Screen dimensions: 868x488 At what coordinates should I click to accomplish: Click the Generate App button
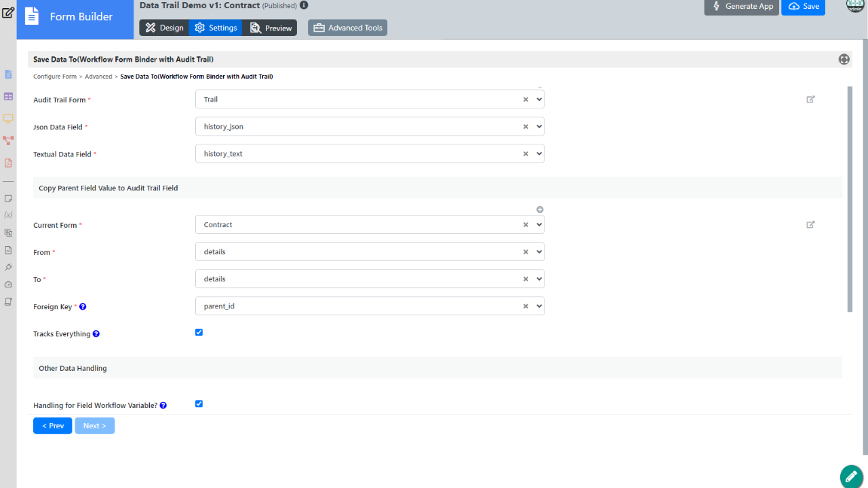pyautogui.click(x=741, y=7)
